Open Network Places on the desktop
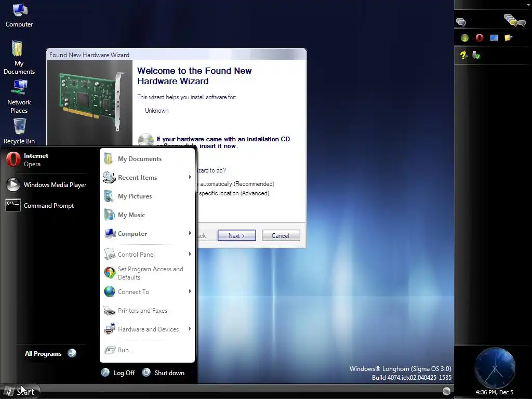 coord(19,97)
